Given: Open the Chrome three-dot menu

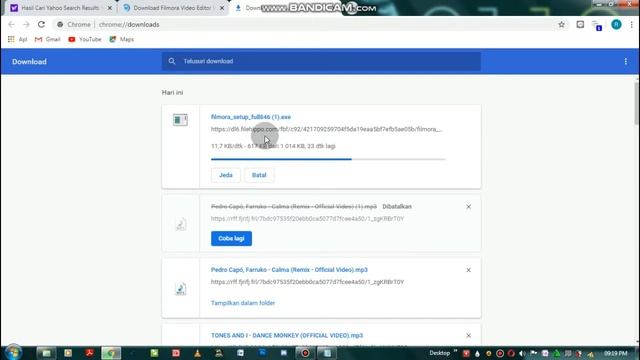Looking at the screenshot, I should pos(631,24).
